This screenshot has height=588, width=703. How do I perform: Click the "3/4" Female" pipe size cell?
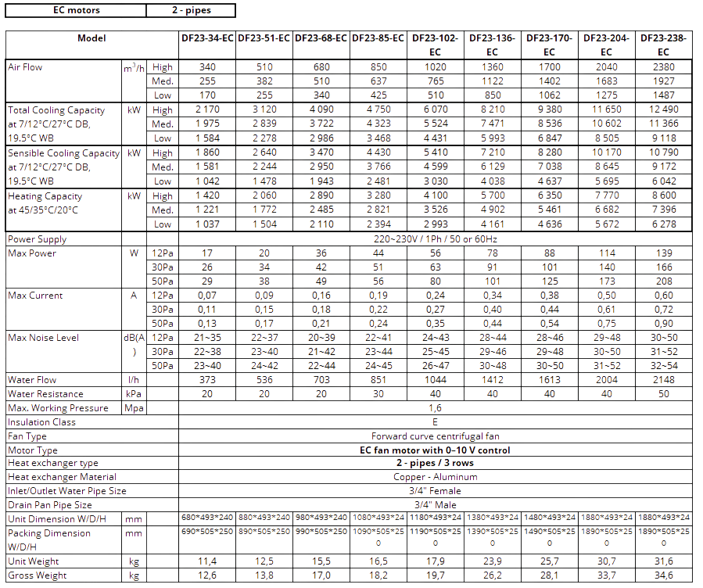[436, 491]
